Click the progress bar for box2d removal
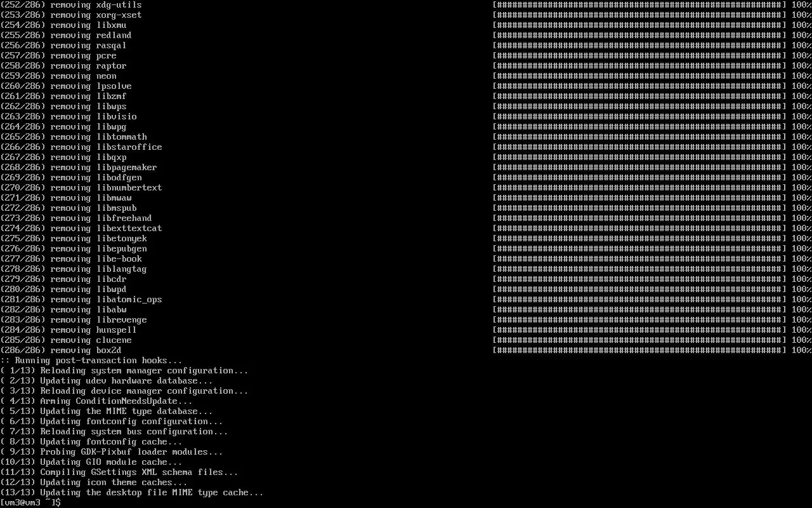The height and width of the screenshot is (508, 812). pos(639,350)
